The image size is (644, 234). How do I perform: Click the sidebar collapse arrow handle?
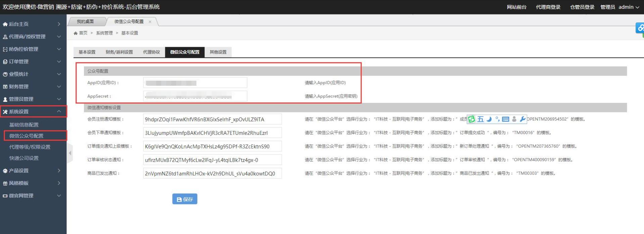tap(70, 153)
